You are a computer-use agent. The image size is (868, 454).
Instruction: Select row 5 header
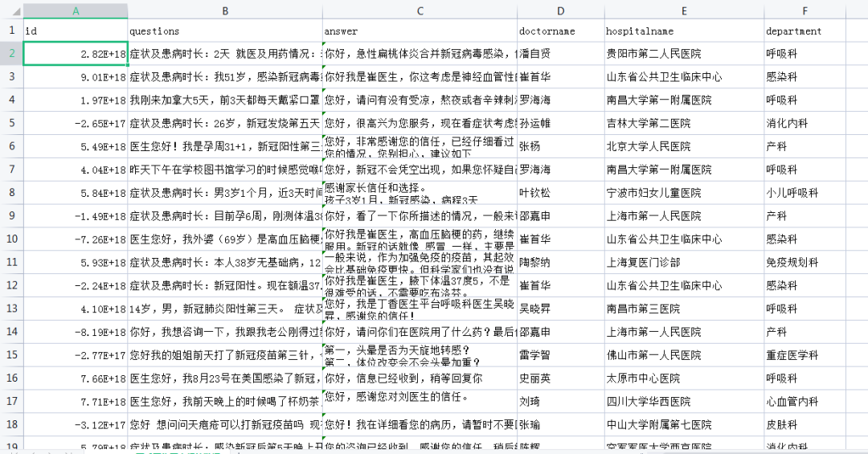pyautogui.click(x=11, y=123)
